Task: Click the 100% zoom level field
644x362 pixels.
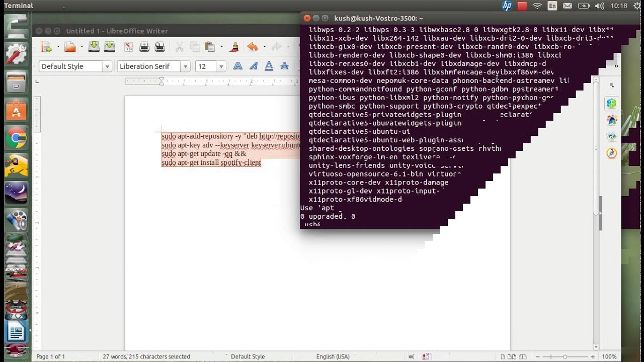Action: click(609, 356)
